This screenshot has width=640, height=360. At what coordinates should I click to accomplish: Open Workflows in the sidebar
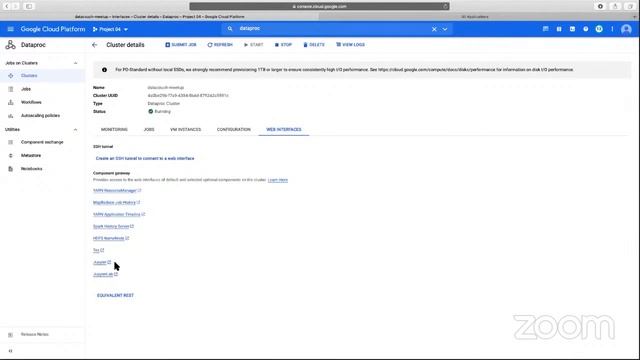pyautogui.click(x=42, y=102)
